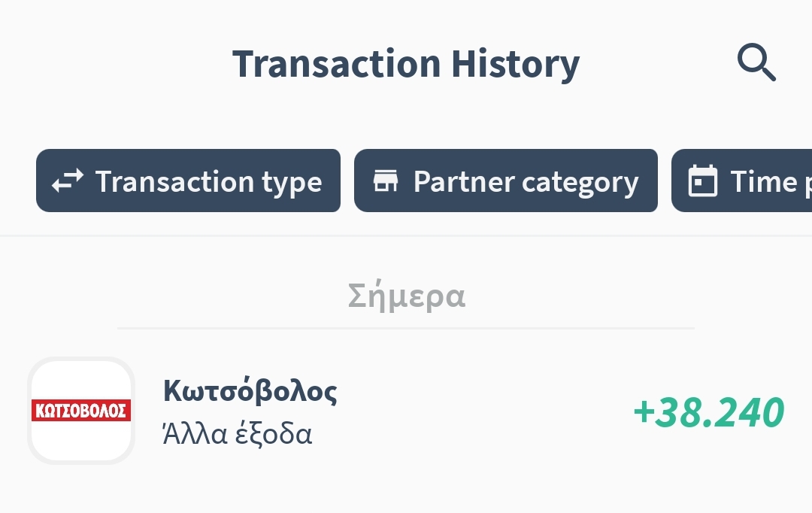The width and height of the screenshot is (812, 513).
Task: Click the Transaction History title
Action: 406,64
